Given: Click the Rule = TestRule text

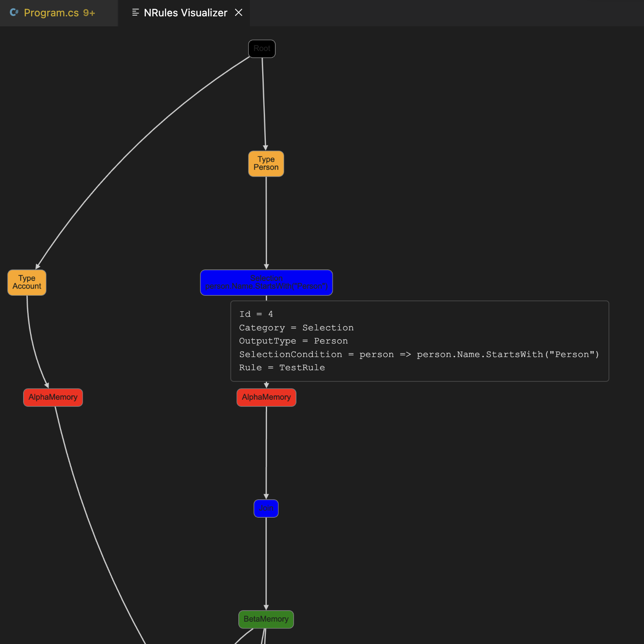Looking at the screenshot, I should coord(281,367).
